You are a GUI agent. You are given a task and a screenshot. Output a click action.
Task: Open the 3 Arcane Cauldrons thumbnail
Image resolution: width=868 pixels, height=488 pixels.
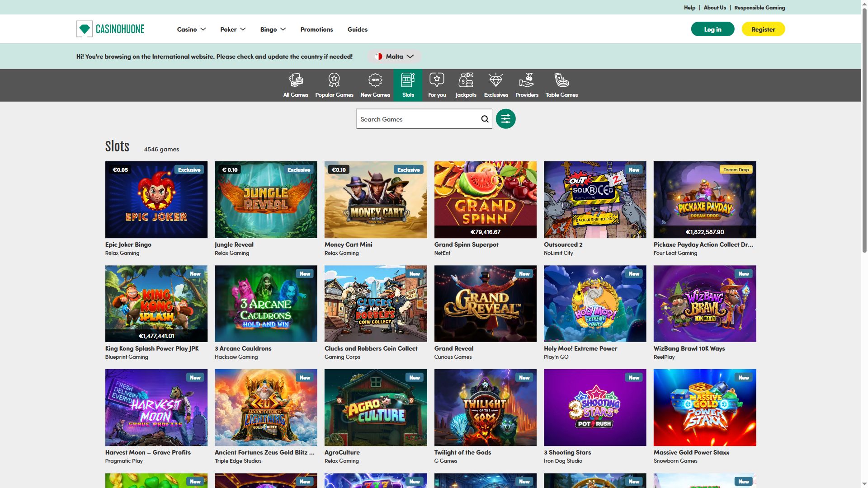click(x=266, y=304)
